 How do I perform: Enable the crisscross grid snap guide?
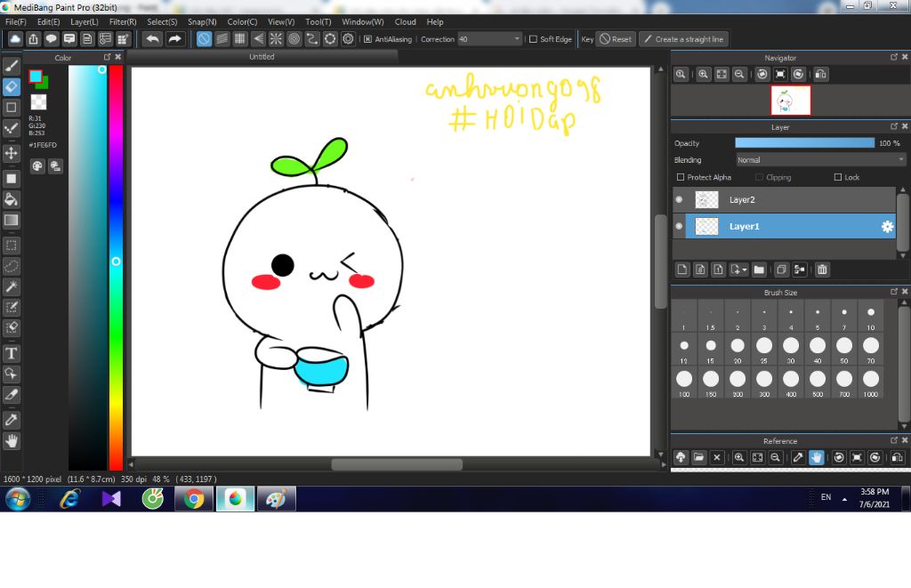point(240,39)
